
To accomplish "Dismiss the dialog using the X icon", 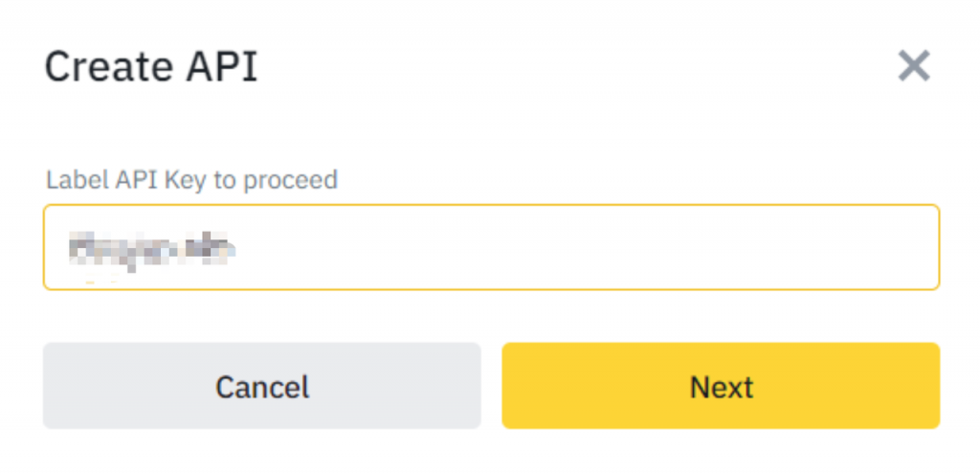I will (913, 66).
